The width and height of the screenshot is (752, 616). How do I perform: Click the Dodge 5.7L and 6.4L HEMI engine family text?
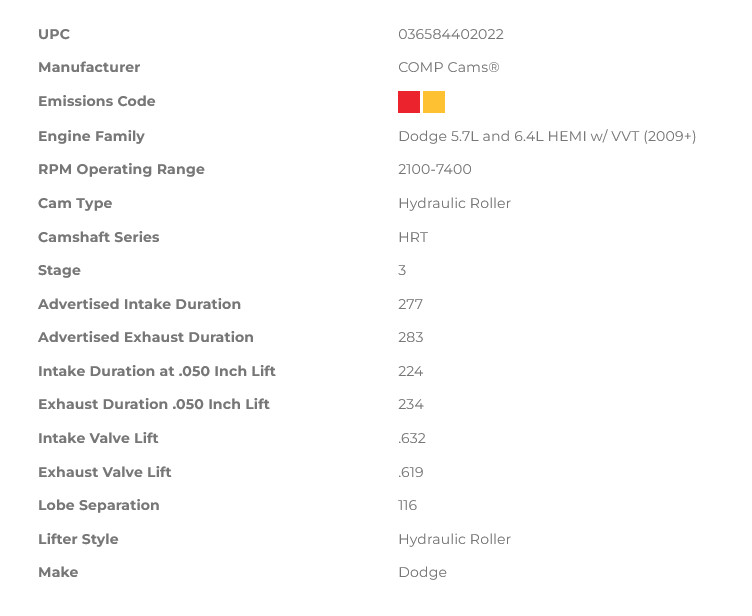pyautogui.click(x=547, y=136)
